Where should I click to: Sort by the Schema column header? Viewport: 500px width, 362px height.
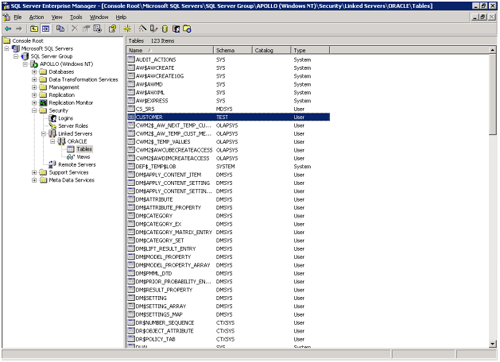[x=233, y=50]
